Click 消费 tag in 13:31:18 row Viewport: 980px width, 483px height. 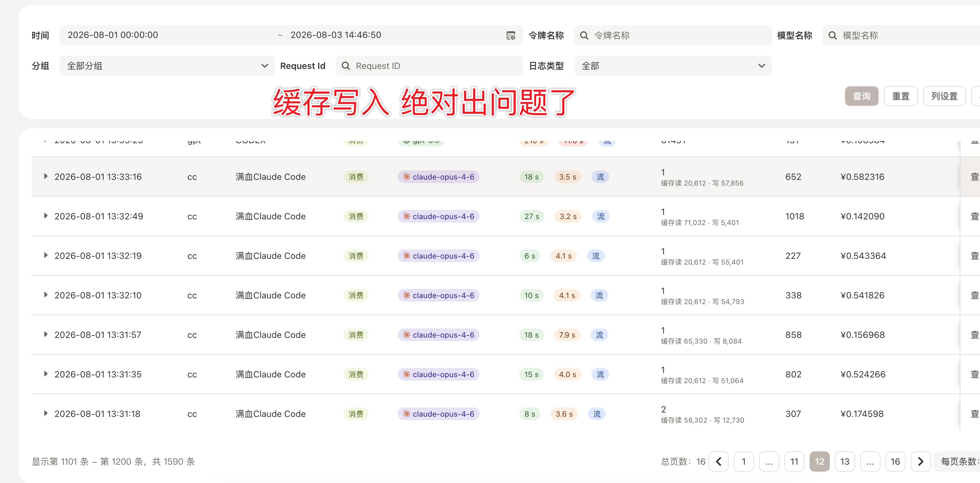point(356,414)
